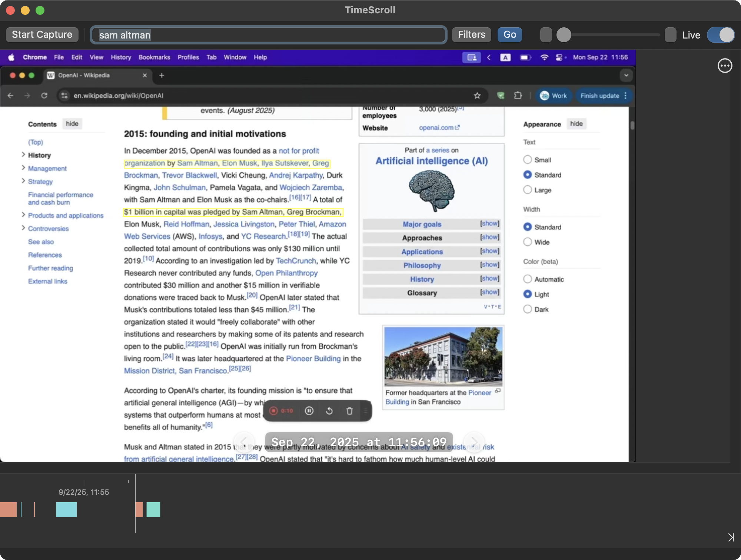Open the History menu in menu bar
Viewport: 741px width, 560px height.
(121, 57)
